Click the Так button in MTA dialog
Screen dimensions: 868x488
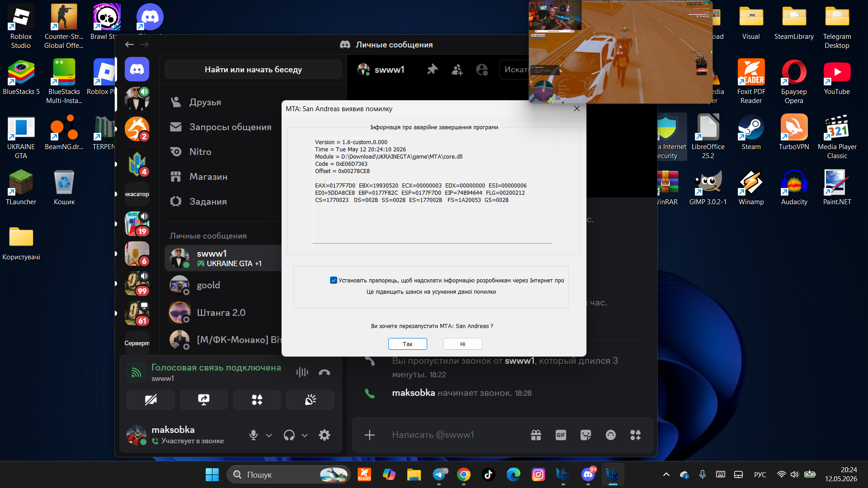coord(407,344)
